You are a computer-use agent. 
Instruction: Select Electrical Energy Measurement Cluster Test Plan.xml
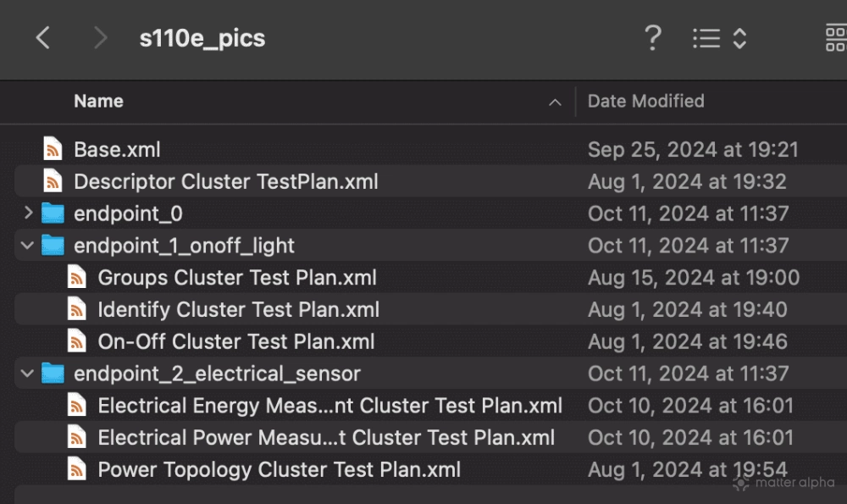(x=330, y=405)
